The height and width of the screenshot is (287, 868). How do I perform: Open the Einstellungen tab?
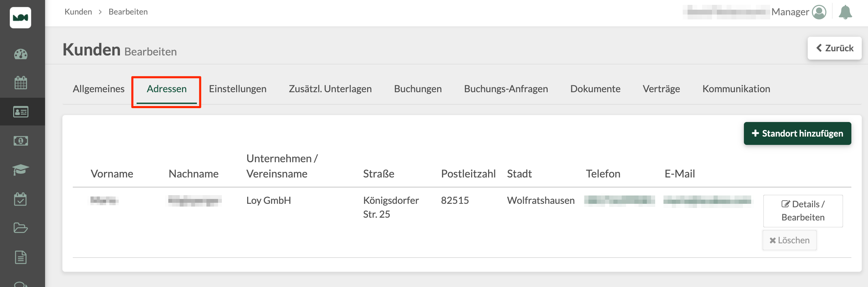(x=237, y=89)
